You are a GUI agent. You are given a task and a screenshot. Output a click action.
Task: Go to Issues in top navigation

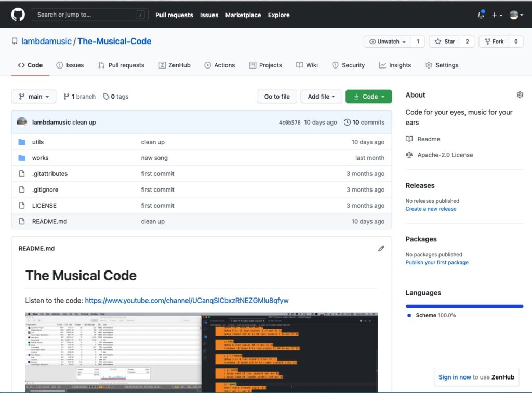point(209,15)
